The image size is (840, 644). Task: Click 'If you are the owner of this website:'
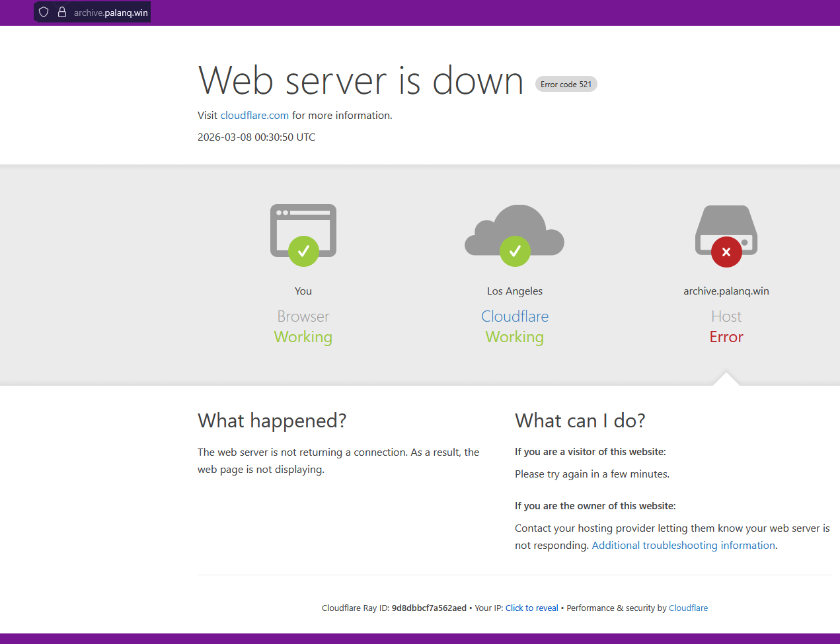click(595, 506)
